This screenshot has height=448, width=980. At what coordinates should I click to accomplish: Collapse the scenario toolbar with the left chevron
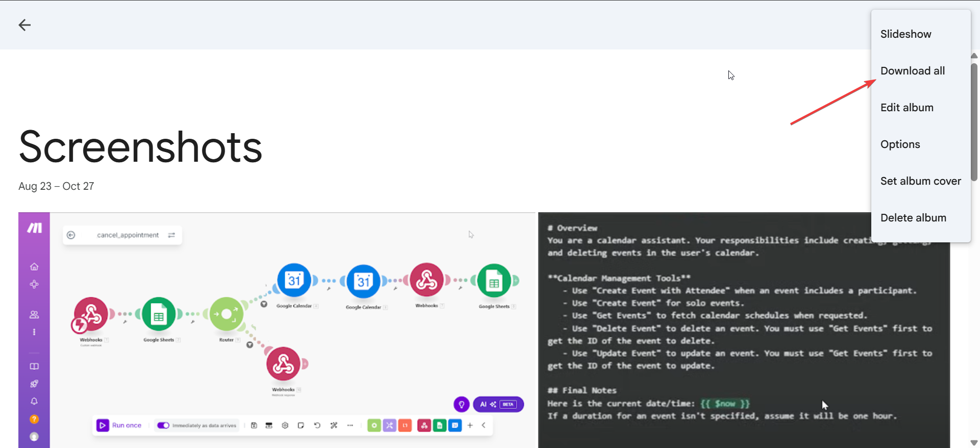click(483, 425)
